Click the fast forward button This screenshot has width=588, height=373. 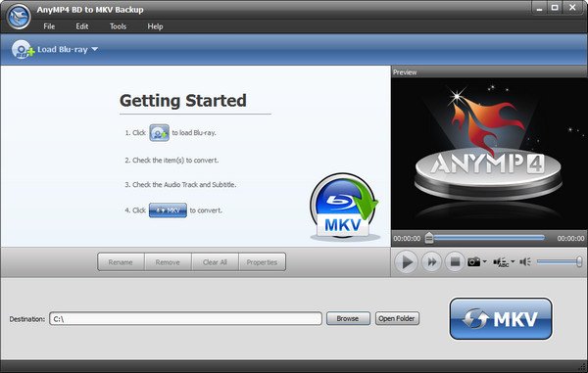[432, 261]
